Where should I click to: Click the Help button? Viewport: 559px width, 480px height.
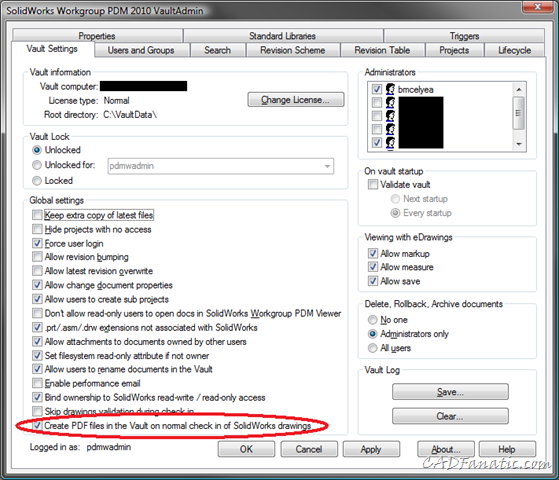pyautogui.click(x=507, y=449)
